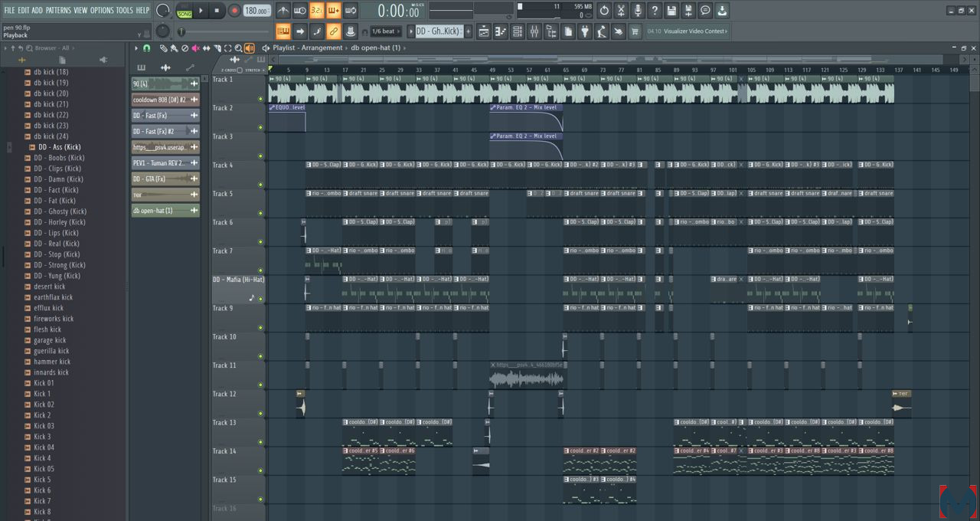Open the Mixer view button
Image resolution: width=980 pixels, height=521 pixels.
[534, 31]
